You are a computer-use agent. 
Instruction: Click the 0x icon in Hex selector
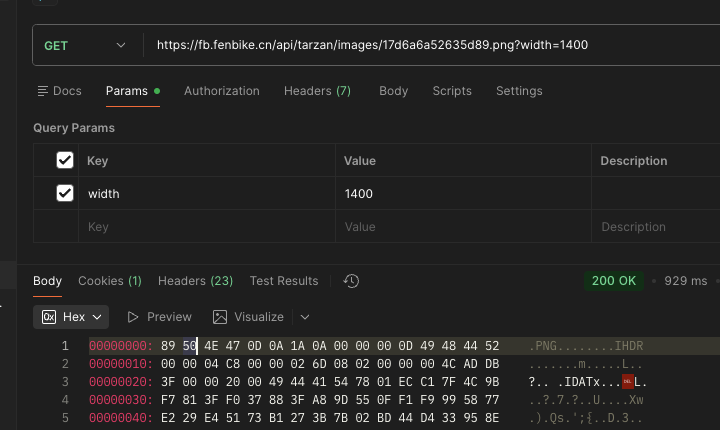pos(49,317)
